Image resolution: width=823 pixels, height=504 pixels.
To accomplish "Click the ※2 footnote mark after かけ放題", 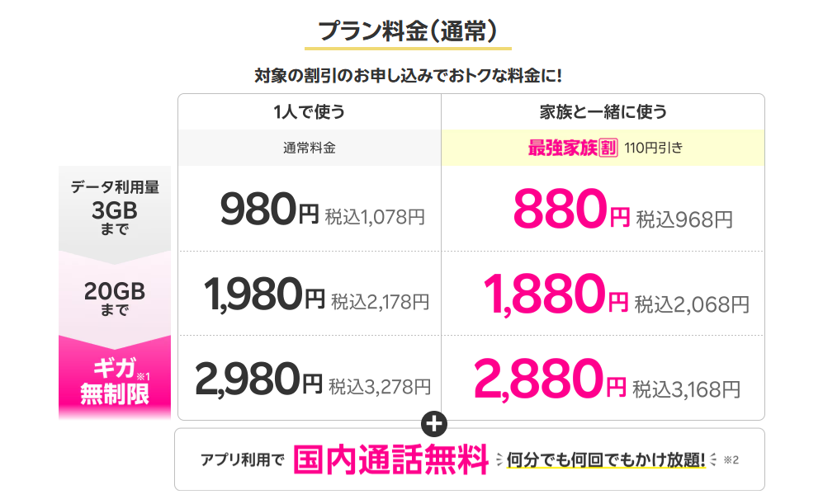I will 730,459.
